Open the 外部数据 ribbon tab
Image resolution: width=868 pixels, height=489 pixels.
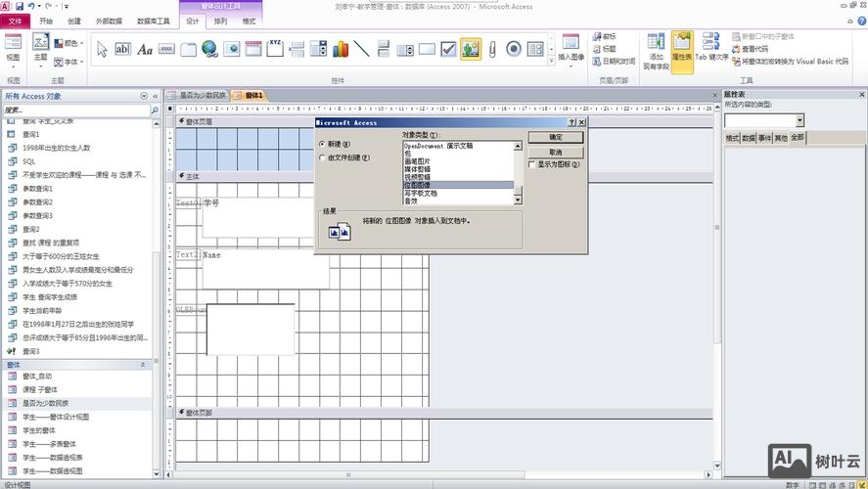pos(109,21)
